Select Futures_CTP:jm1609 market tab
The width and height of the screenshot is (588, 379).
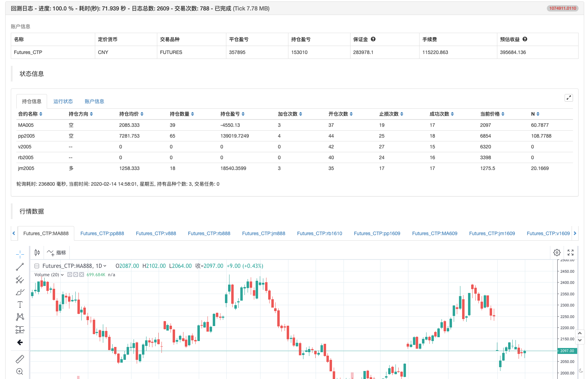click(492, 233)
